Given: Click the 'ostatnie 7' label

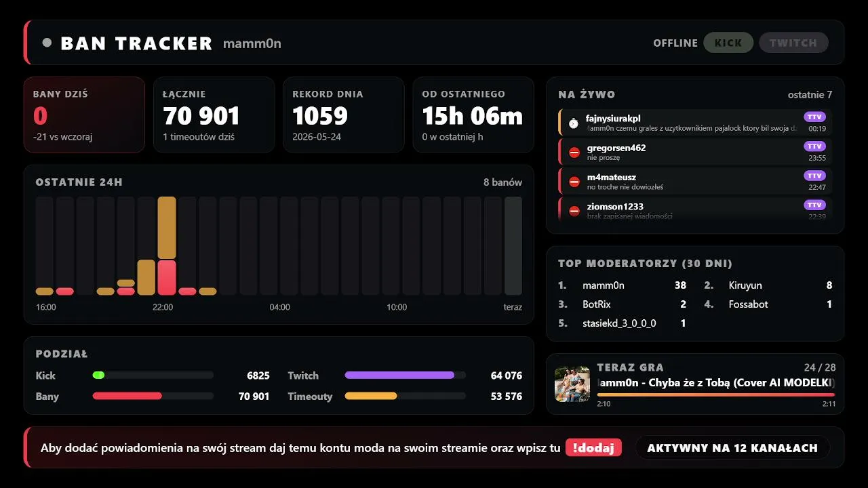Looking at the screenshot, I should (810, 95).
